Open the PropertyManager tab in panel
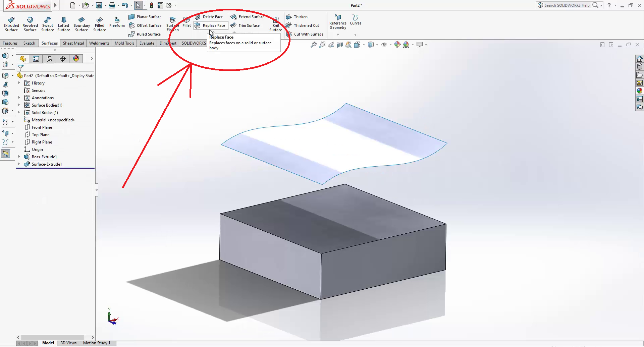 (x=36, y=59)
